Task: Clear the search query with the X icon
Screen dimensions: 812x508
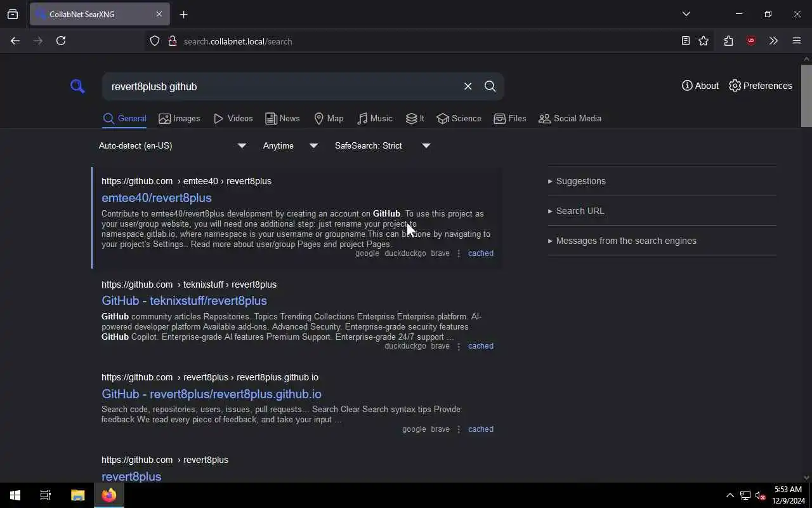Action: pyautogui.click(x=468, y=86)
